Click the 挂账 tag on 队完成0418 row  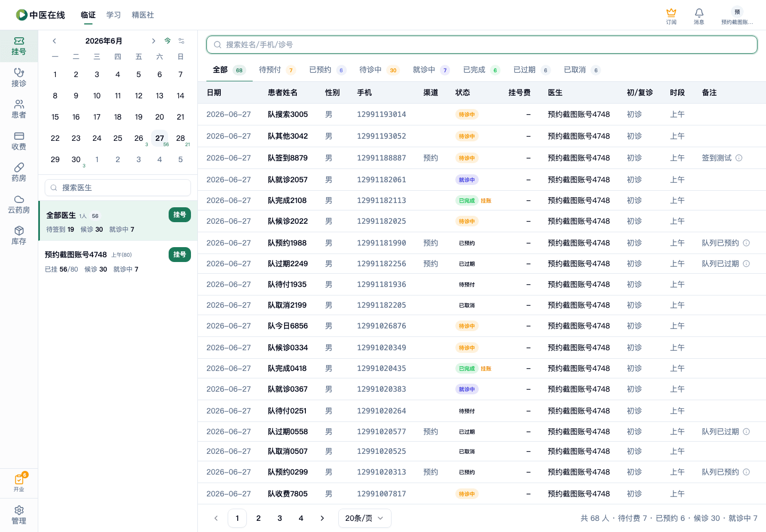pyautogui.click(x=486, y=368)
